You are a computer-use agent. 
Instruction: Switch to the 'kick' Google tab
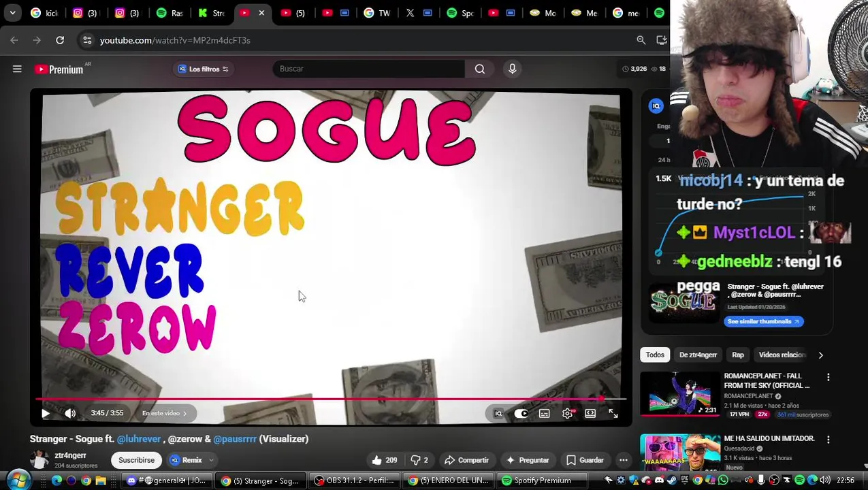pyautogui.click(x=44, y=13)
